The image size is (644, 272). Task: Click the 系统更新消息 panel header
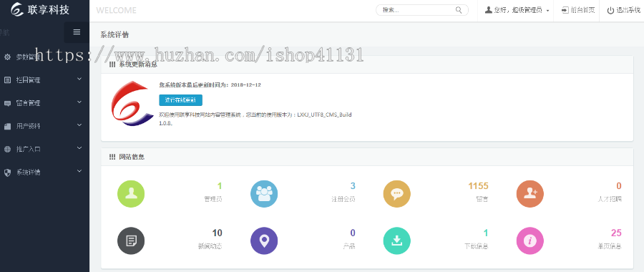[367, 64]
